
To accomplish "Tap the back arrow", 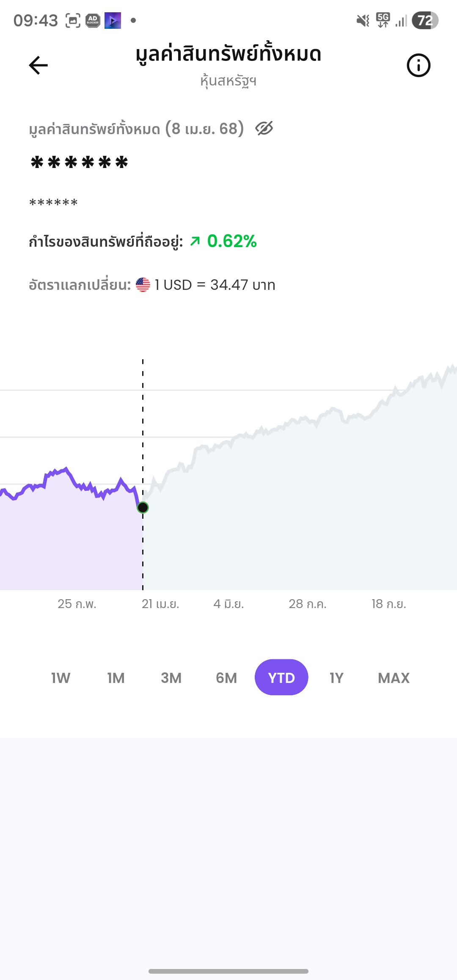I will click(39, 65).
